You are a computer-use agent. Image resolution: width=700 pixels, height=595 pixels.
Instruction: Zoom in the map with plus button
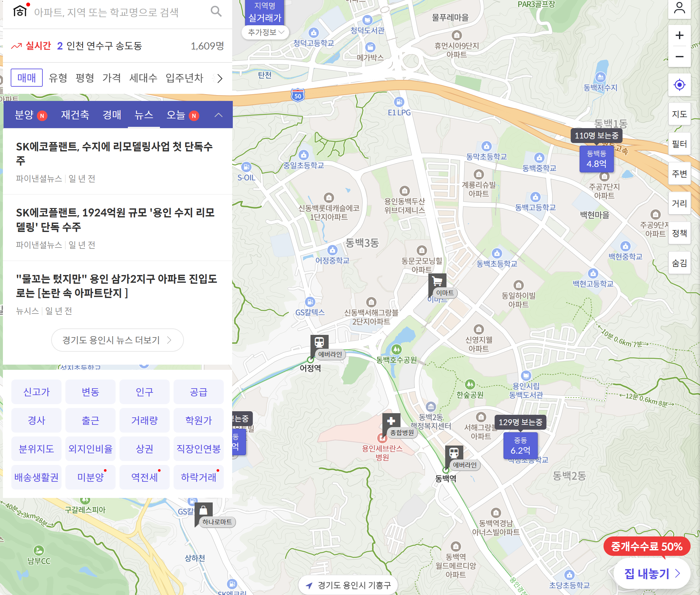[x=679, y=35]
